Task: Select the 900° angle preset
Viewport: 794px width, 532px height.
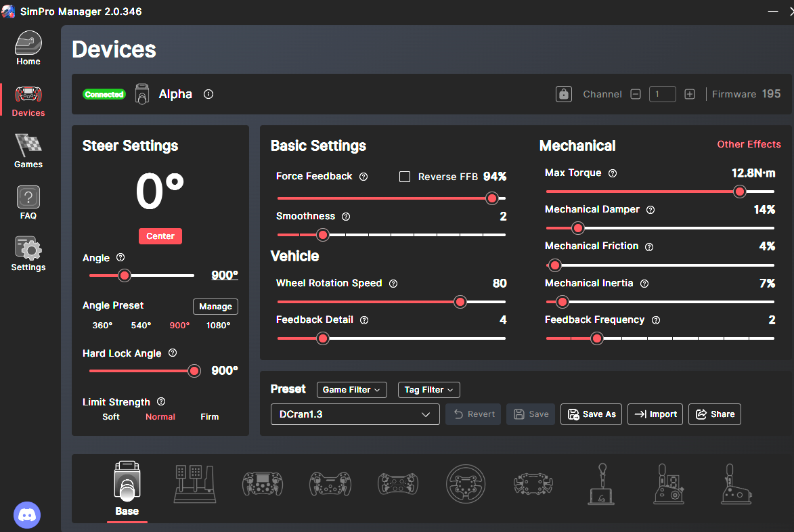Action: tap(179, 326)
